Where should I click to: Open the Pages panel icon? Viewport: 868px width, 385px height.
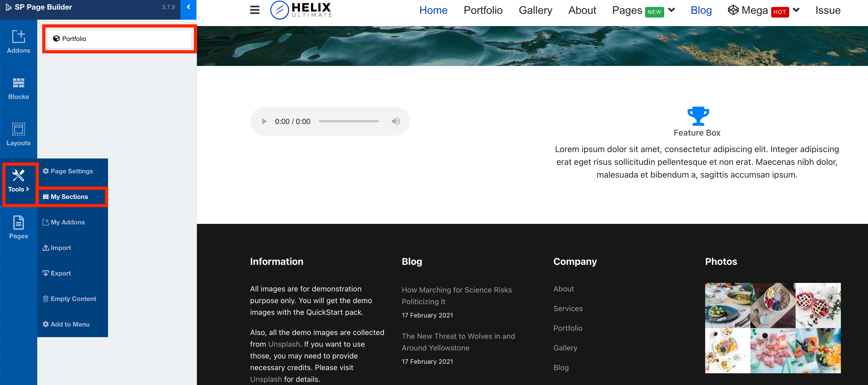(19, 227)
